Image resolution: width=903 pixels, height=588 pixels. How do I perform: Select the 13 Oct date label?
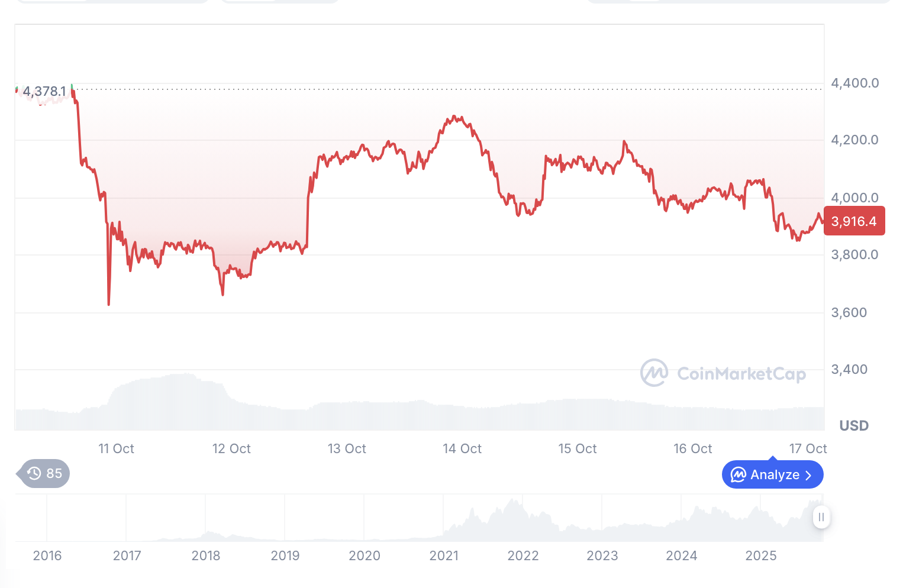347,449
